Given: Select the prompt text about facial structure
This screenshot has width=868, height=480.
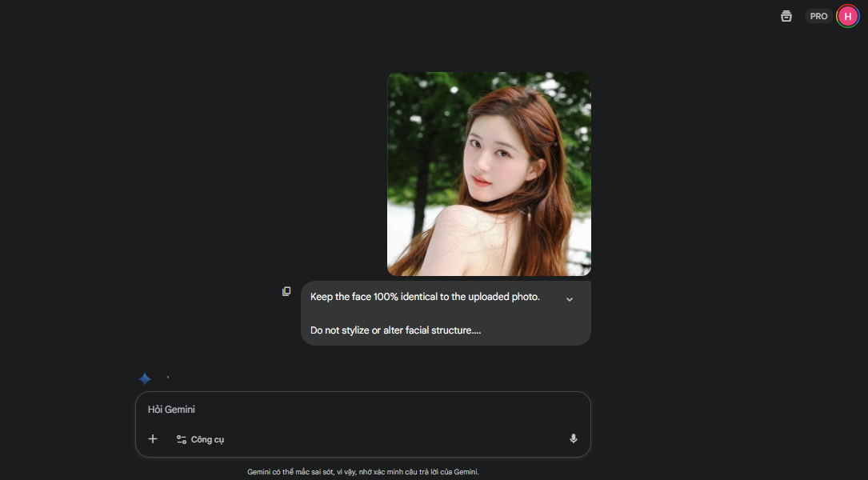Looking at the screenshot, I should [395, 329].
